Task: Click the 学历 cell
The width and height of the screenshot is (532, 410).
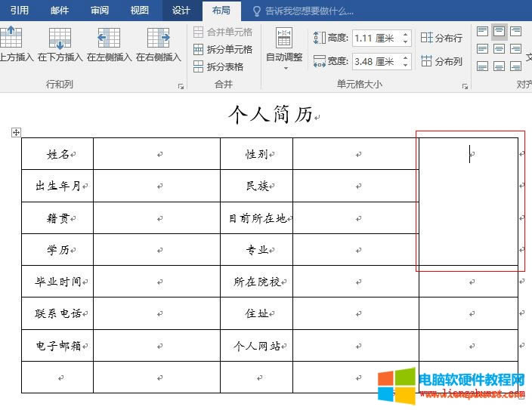Action: tap(57, 250)
